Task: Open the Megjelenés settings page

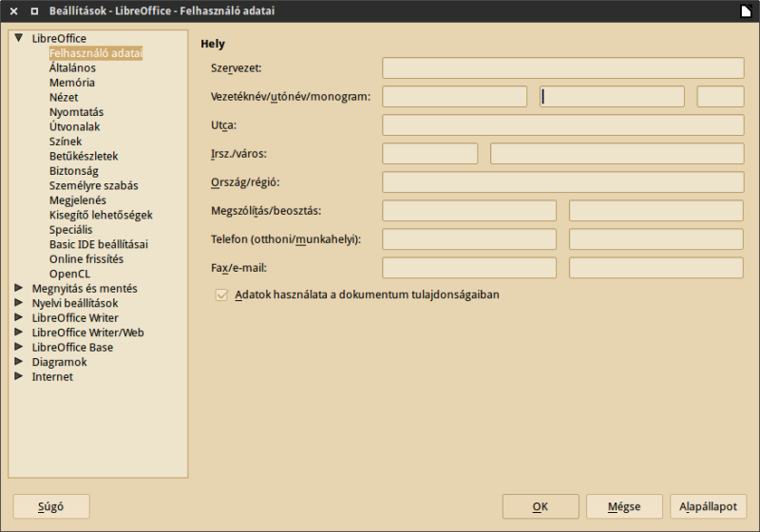Action: [78, 200]
